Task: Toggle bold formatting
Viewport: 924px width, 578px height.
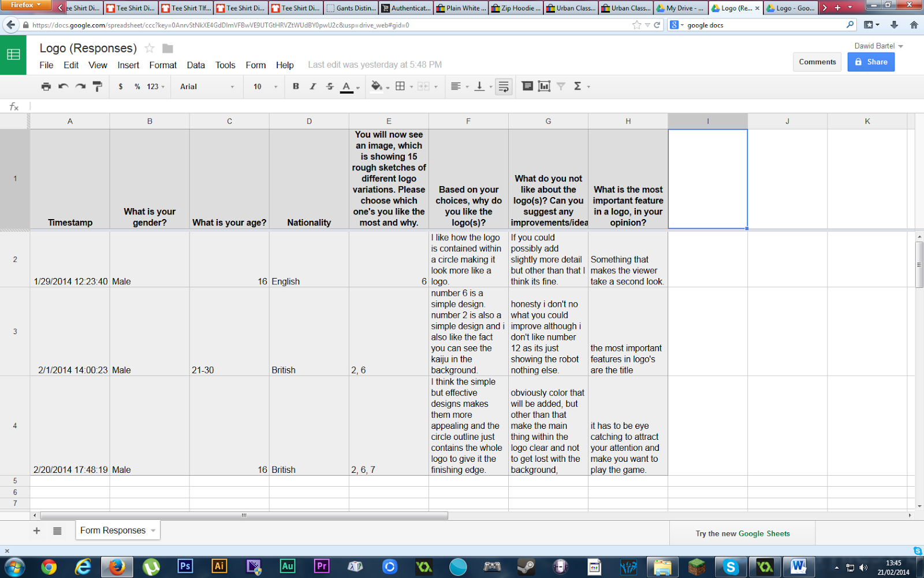Action: pyautogui.click(x=296, y=86)
